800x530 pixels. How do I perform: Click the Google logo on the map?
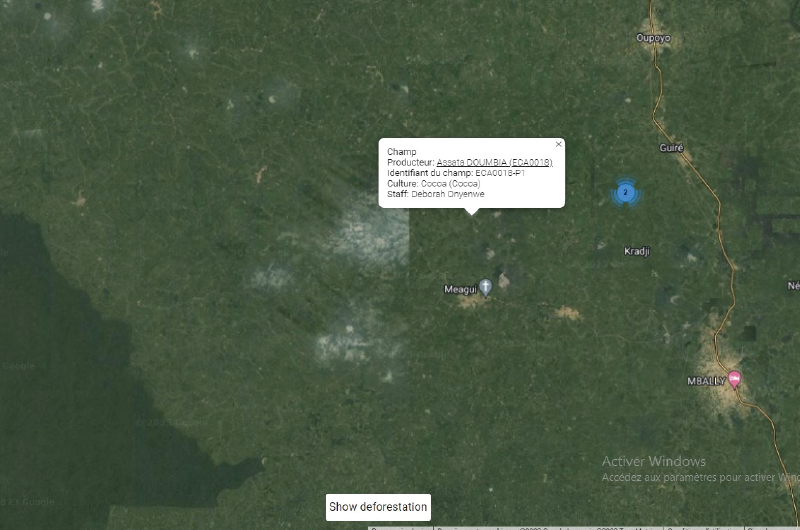click(x=28, y=501)
